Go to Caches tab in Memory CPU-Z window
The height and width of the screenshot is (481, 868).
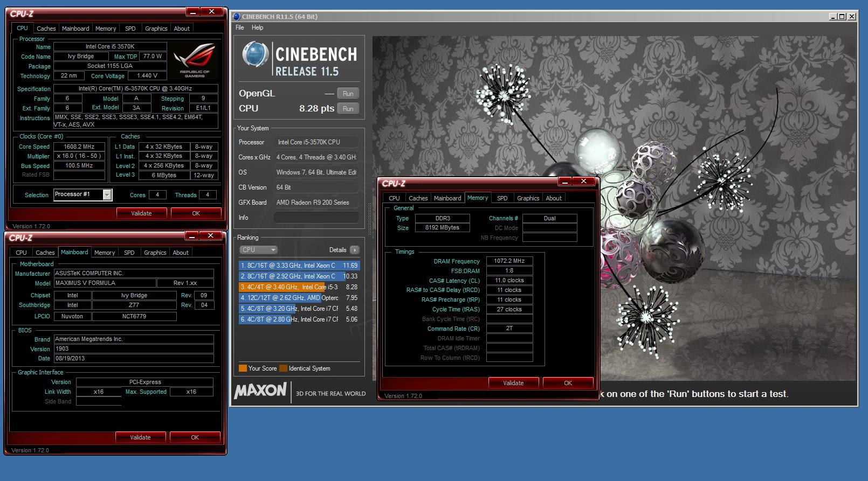coord(418,198)
